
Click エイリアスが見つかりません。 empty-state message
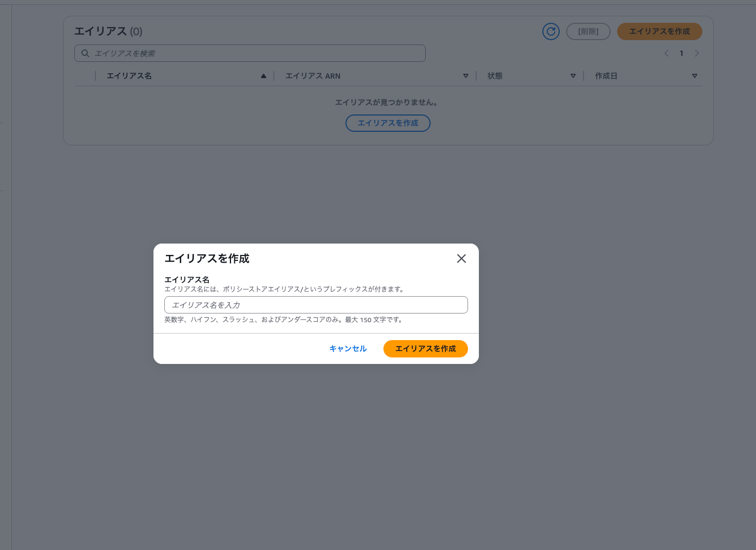tap(387, 102)
